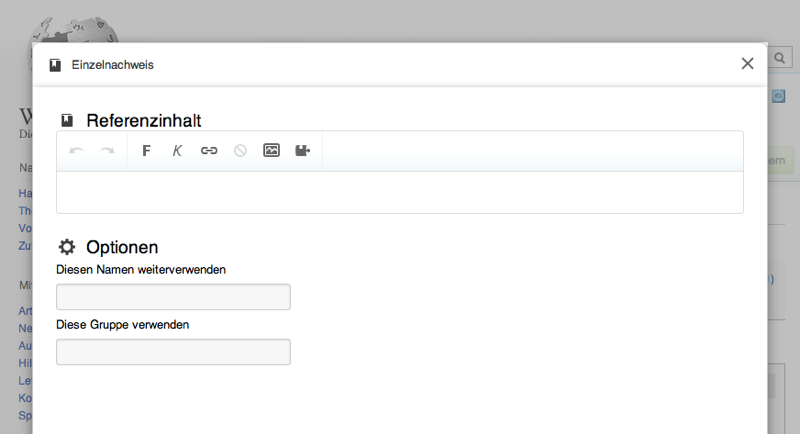The height and width of the screenshot is (434, 800).
Task: Click the green save button behind dialog
Action: tap(781, 161)
